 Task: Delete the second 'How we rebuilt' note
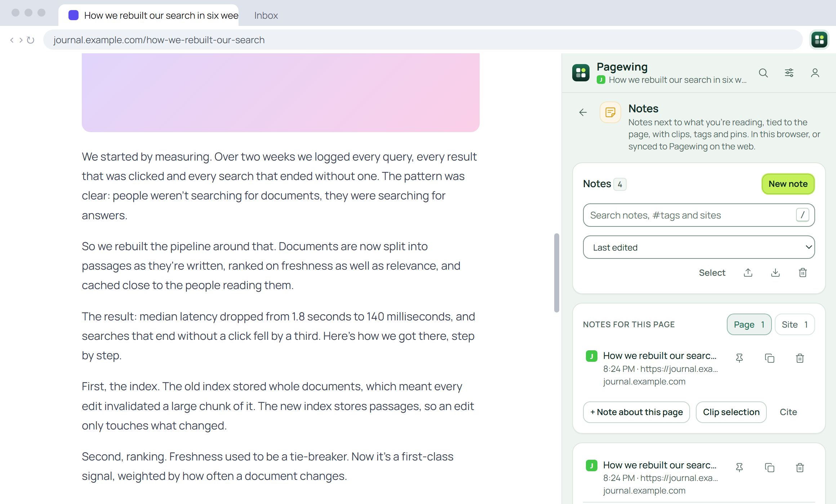pyautogui.click(x=800, y=467)
